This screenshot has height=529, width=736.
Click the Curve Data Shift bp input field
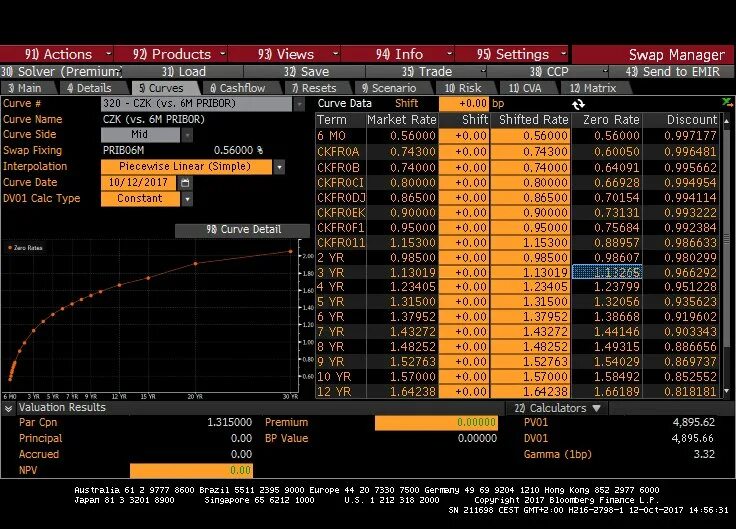[464, 104]
